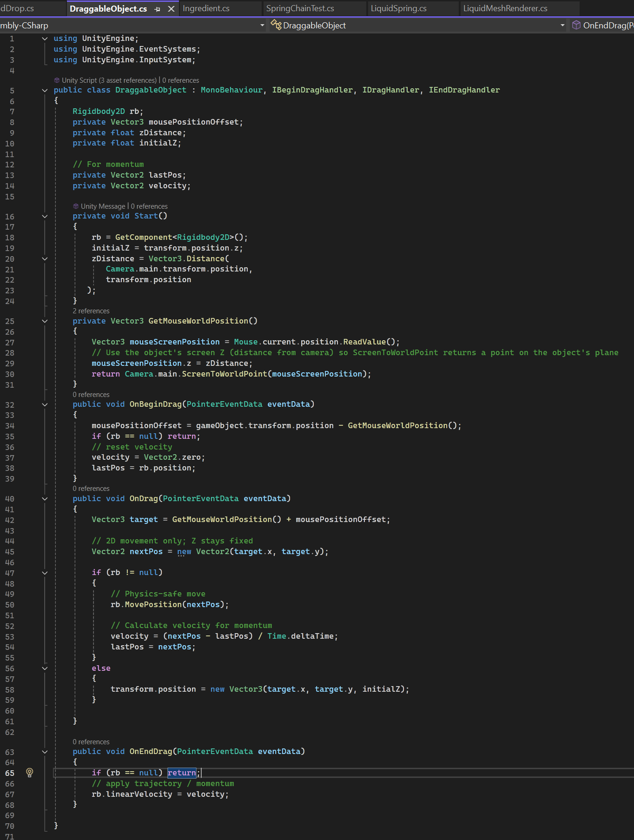Click the line number 65 in the margin

[x=10, y=773]
